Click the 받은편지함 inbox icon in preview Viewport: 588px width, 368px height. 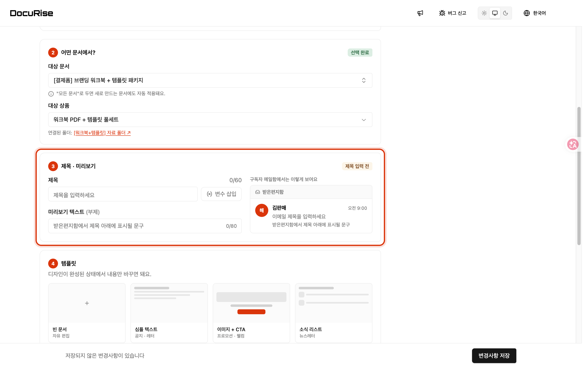pos(257,192)
